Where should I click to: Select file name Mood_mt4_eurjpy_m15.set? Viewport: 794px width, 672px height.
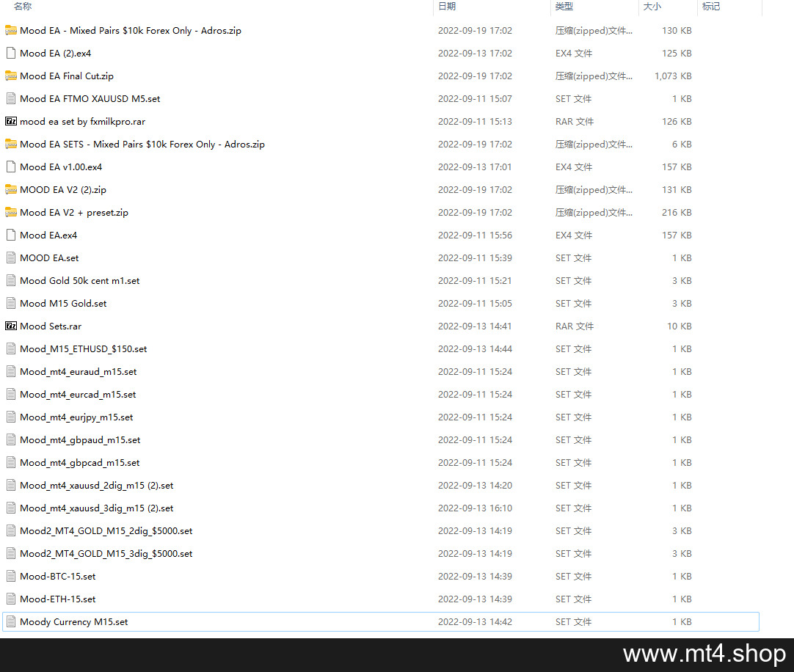[x=76, y=417]
